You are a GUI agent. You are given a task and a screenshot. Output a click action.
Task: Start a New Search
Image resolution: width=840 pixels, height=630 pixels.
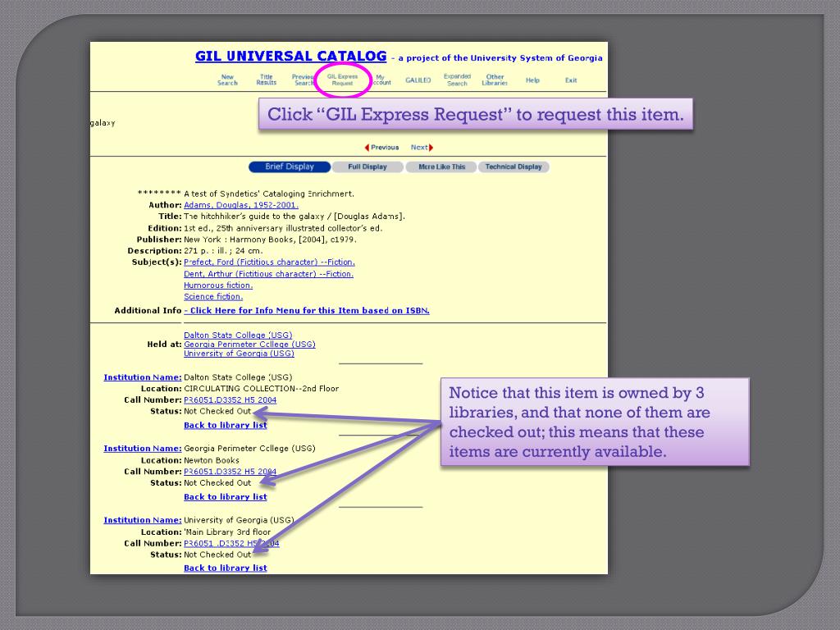(x=227, y=80)
